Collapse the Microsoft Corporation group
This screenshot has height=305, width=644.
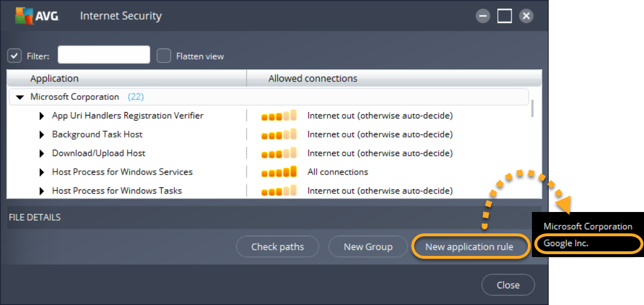coord(20,97)
